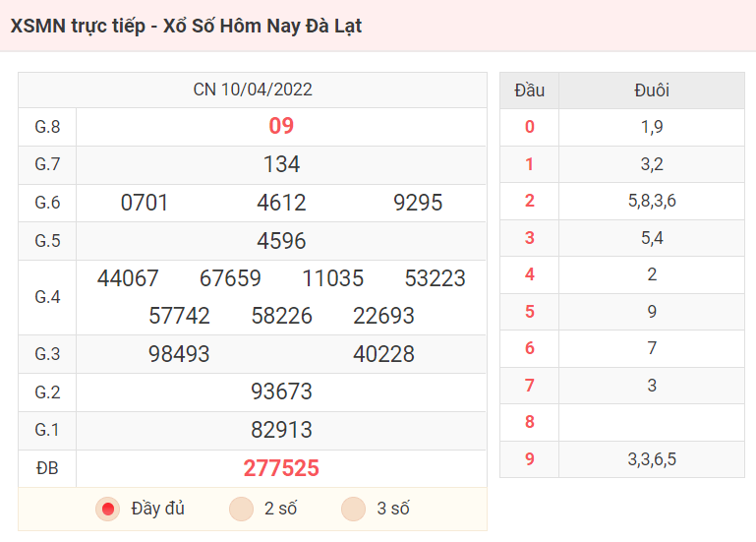Select head digit 0 in Đầu column
The image size is (756, 542).
[x=529, y=127]
